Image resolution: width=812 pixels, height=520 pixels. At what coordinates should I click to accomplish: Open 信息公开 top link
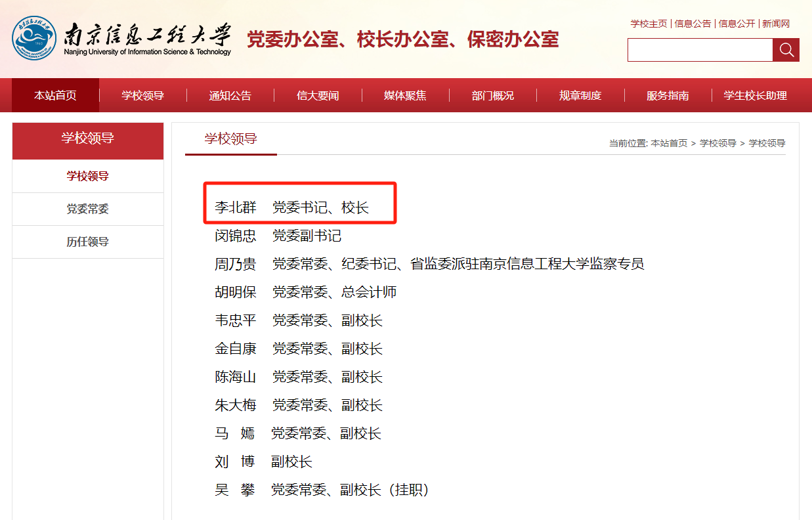tap(737, 24)
